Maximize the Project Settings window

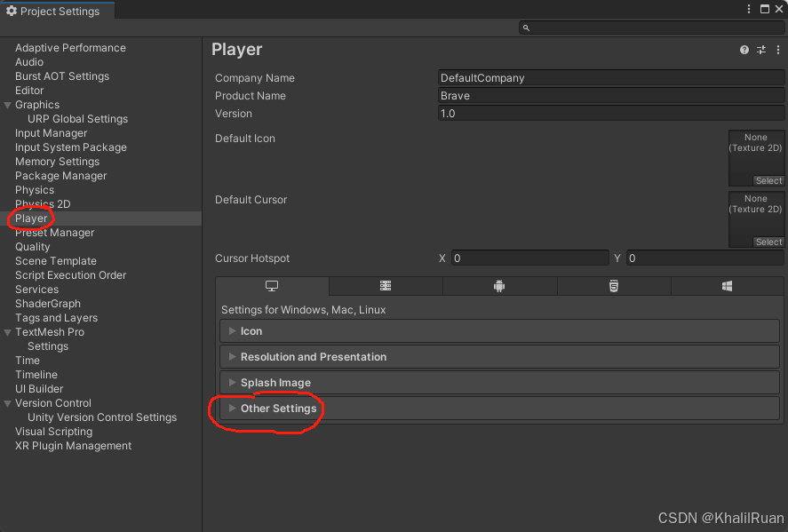(x=764, y=9)
